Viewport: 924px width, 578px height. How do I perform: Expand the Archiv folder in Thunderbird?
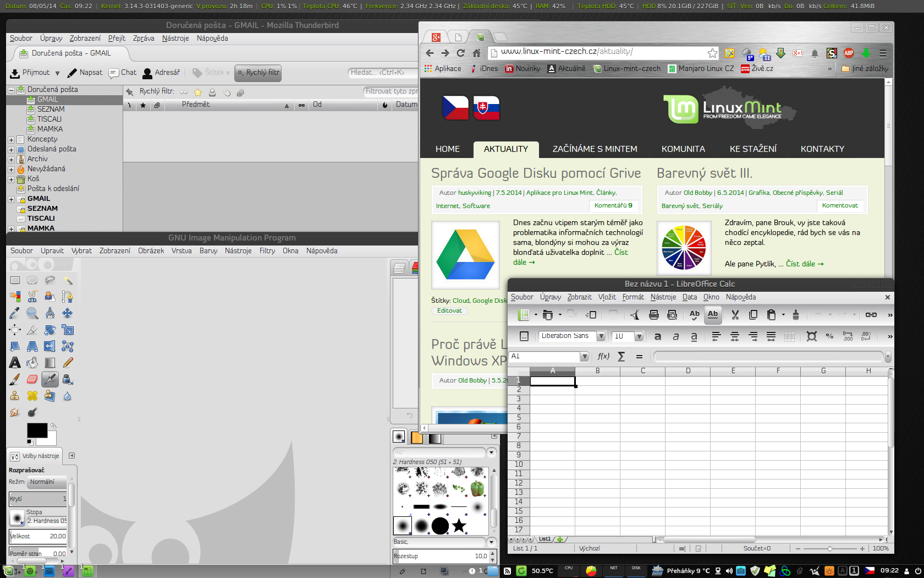[11, 160]
